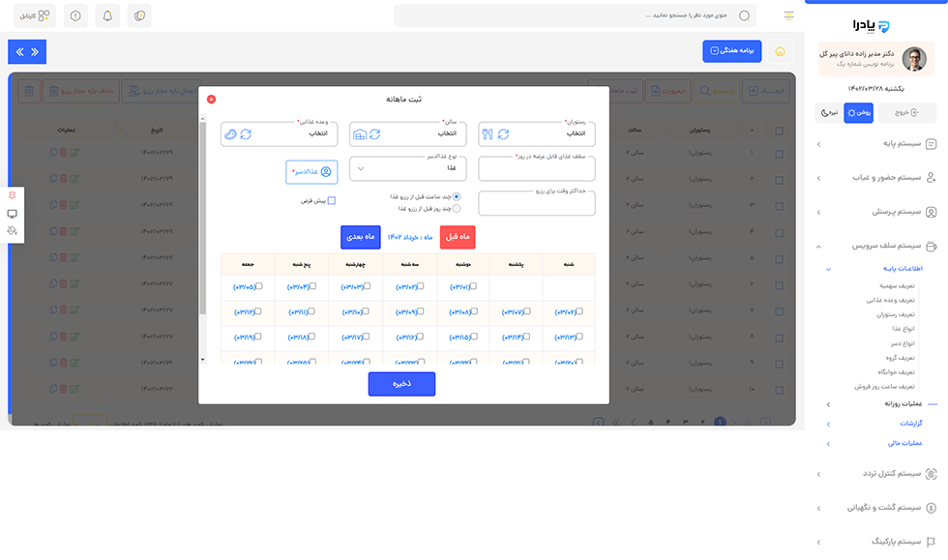Select radio چند روز قبل از رزرو غذا

click(457, 209)
